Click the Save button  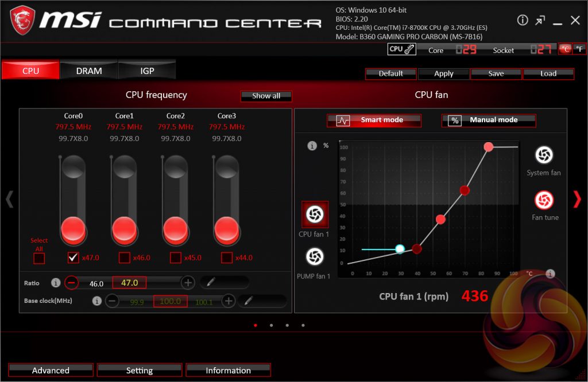[496, 74]
